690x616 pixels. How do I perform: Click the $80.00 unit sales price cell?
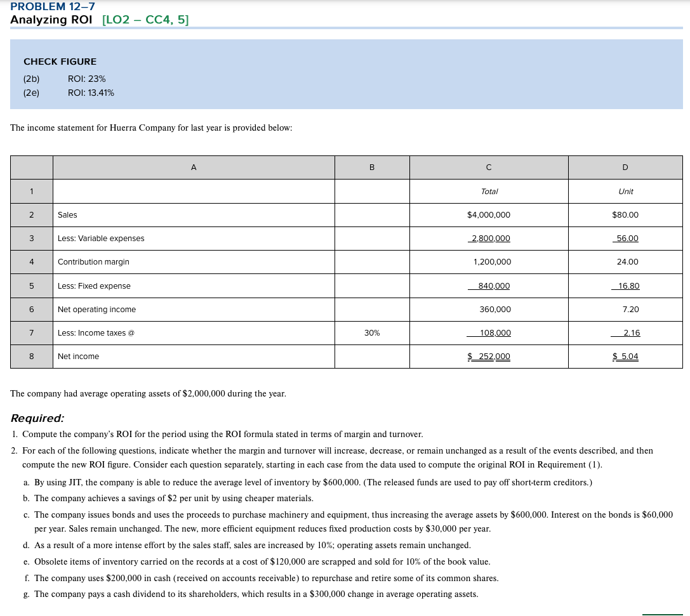[x=625, y=214]
